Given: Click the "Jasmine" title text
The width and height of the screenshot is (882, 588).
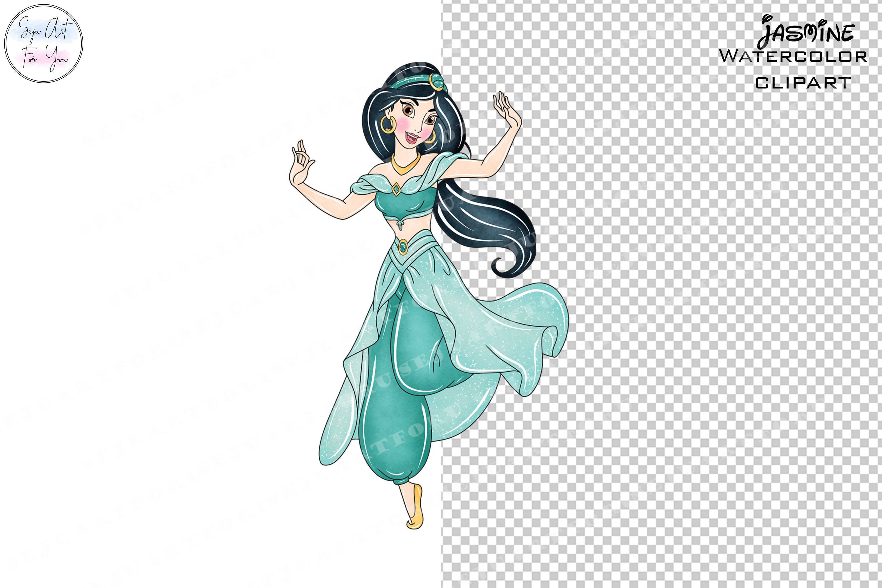Looking at the screenshot, I should point(806,31).
